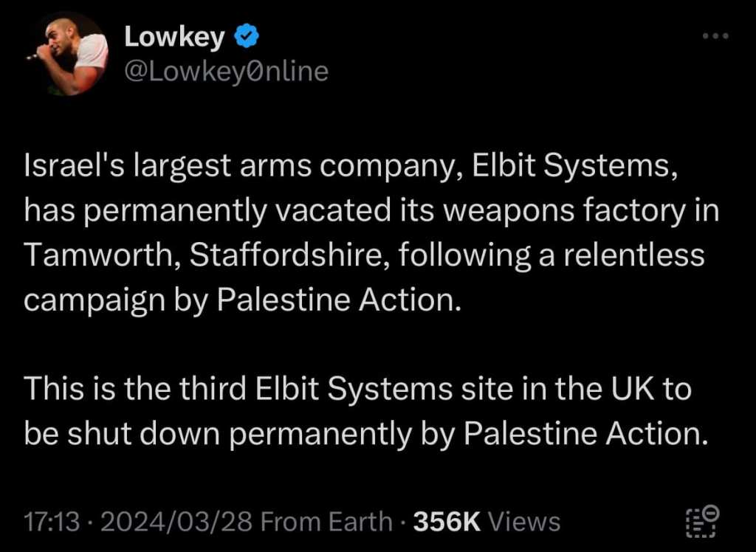Screen dimensions: 756x552
Task: Click the word Views in footer
Action: 525,522
